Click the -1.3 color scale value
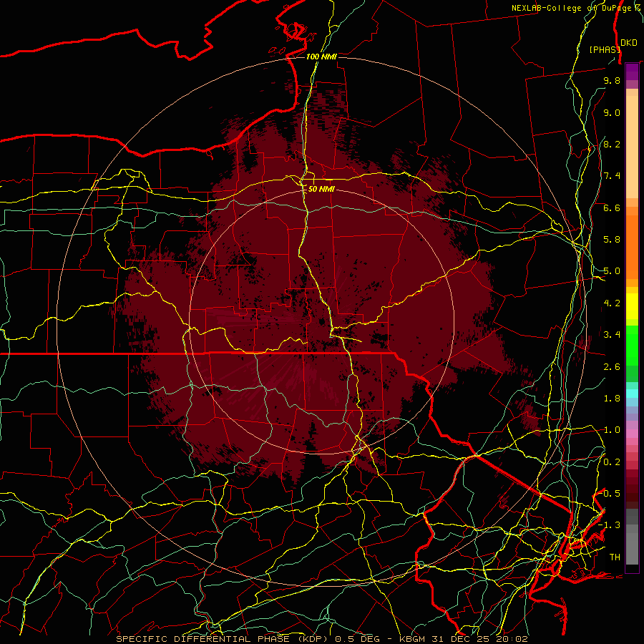The width and height of the screenshot is (644, 644). 610,525
